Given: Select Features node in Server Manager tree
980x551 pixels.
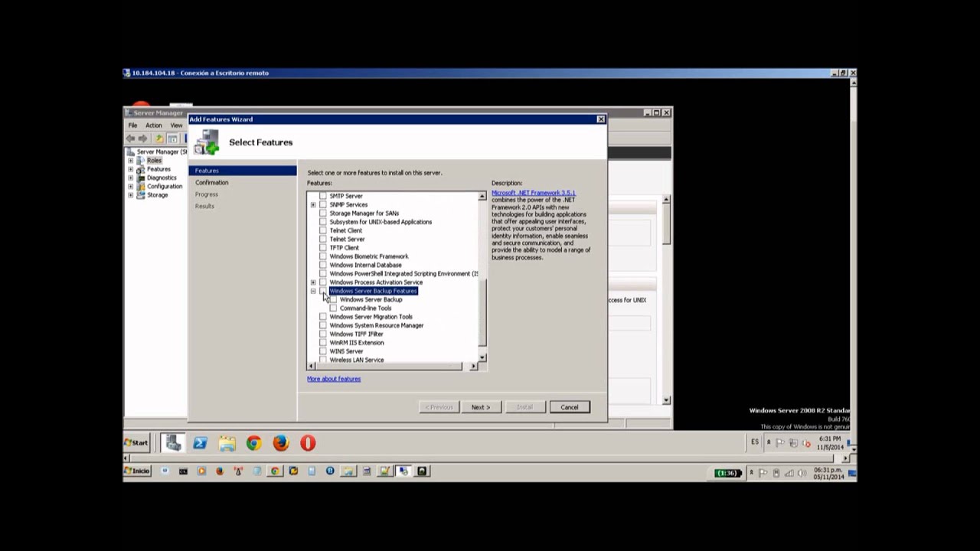Looking at the screenshot, I should 158,169.
